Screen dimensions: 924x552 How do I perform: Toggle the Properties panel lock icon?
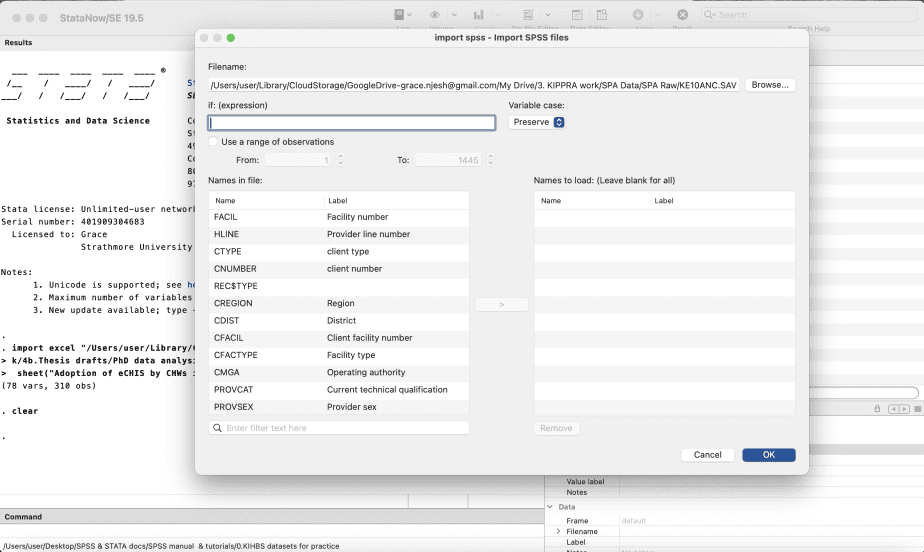click(x=878, y=409)
